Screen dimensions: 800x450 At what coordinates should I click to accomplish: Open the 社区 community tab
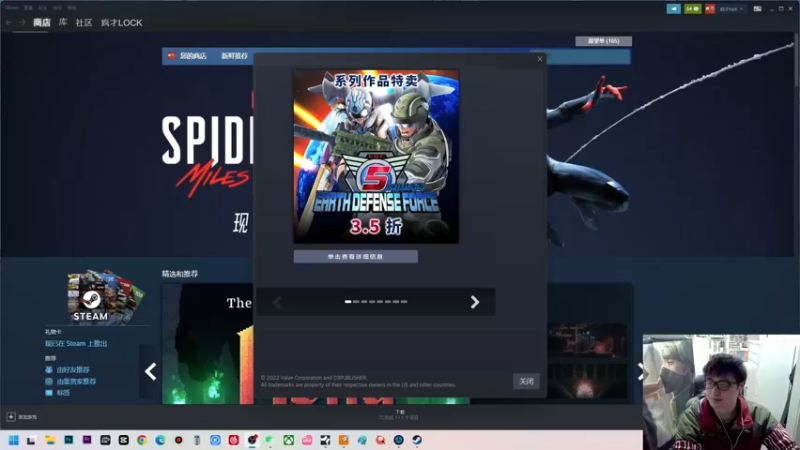tap(84, 22)
